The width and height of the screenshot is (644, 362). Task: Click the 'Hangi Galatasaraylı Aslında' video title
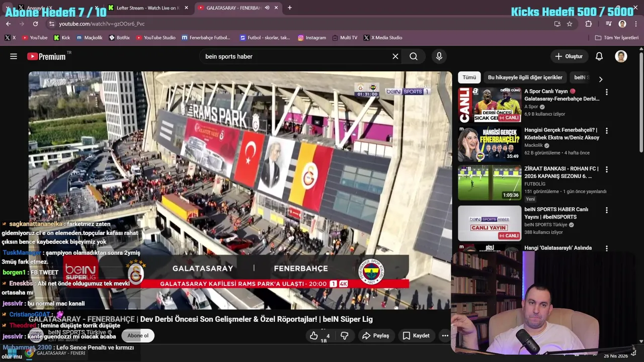(x=558, y=248)
